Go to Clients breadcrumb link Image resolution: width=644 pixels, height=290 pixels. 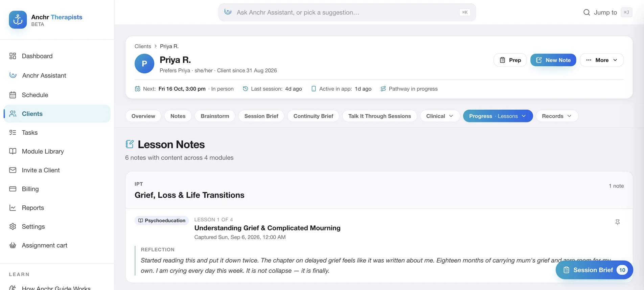click(x=143, y=46)
